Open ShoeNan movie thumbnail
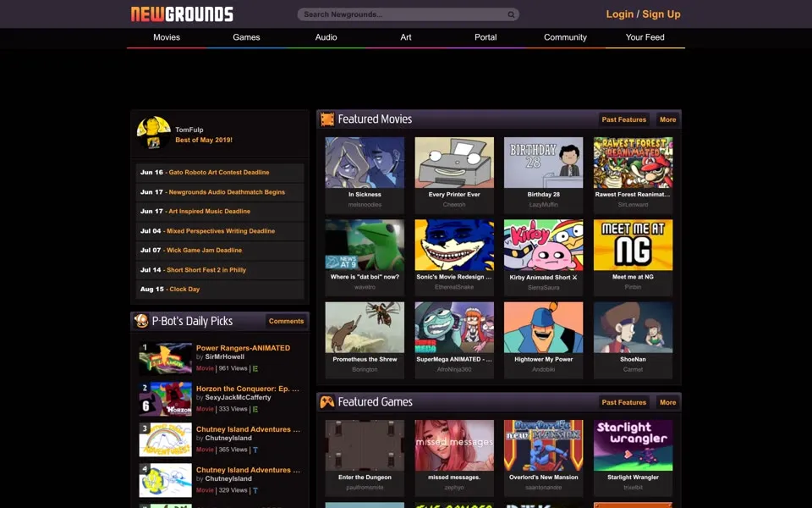Image resolution: width=812 pixels, height=508 pixels. tap(633, 328)
